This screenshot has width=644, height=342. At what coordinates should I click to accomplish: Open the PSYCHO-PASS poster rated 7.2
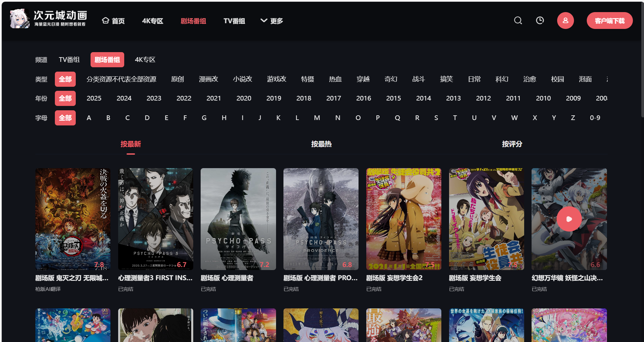coord(238,219)
